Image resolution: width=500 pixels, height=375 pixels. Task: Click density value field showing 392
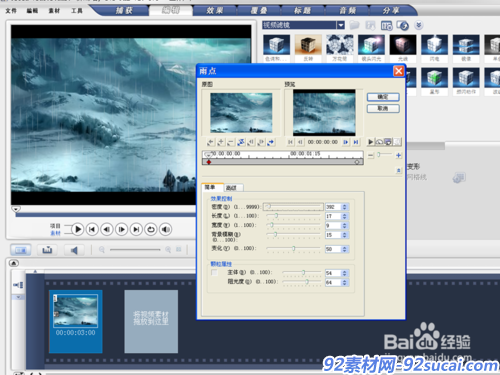(333, 207)
